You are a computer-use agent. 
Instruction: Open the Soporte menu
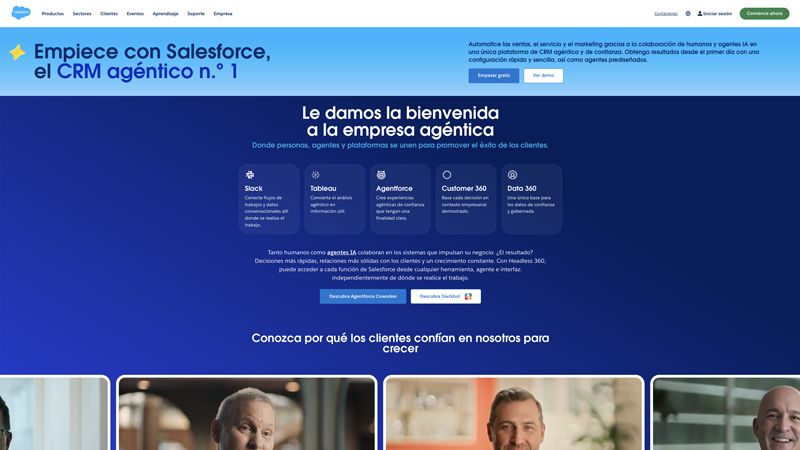[x=196, y=14]
